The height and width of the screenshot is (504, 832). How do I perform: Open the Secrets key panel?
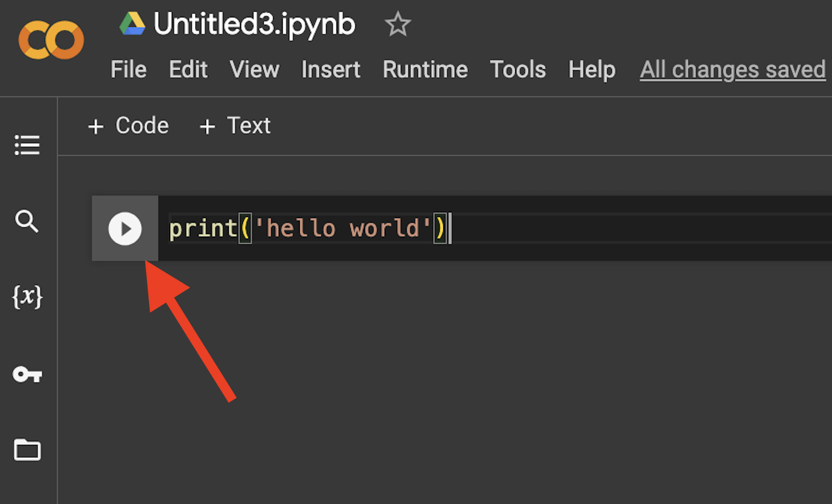[27, 374]
